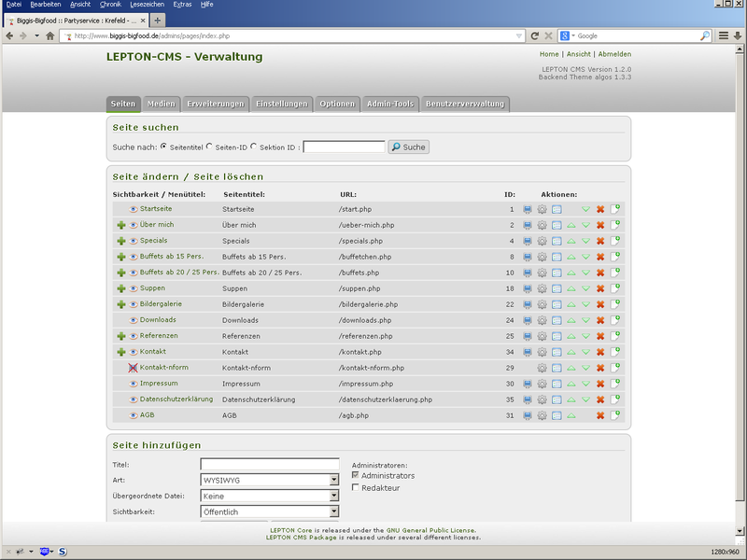Click the modify page icon for Downloads
747x560 pixels.
528,320
